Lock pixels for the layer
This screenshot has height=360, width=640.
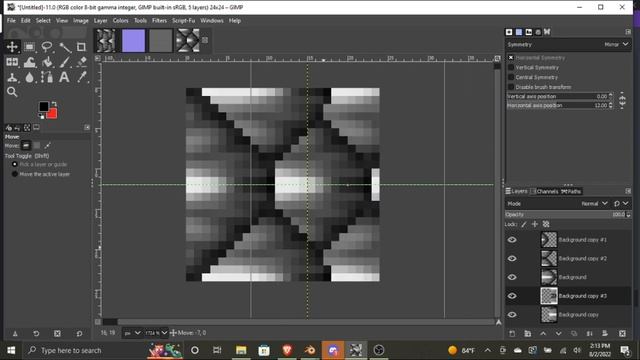[x=524, y=224]
